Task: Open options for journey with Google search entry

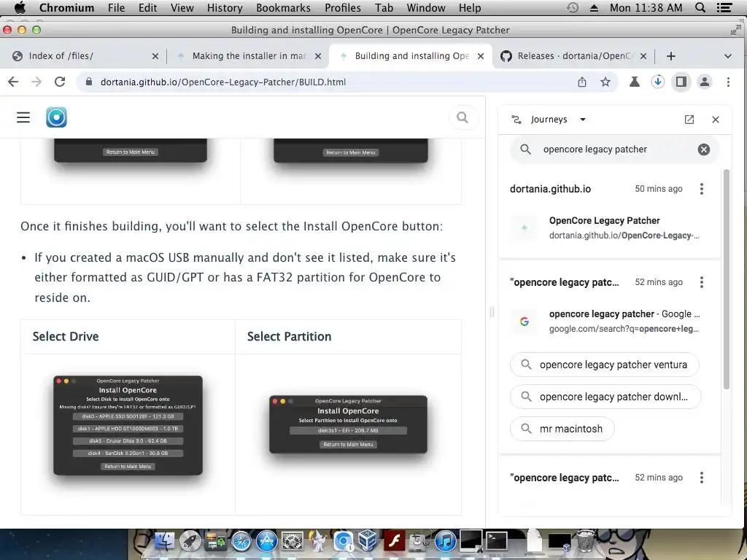Action: coord(701,282)
